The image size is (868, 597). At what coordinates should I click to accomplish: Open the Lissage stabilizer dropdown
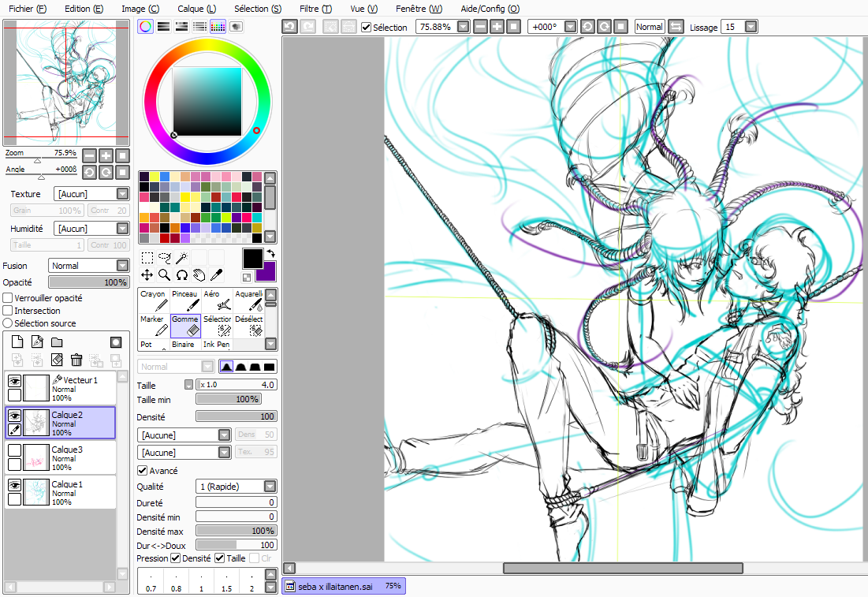[x=751, y=27]
